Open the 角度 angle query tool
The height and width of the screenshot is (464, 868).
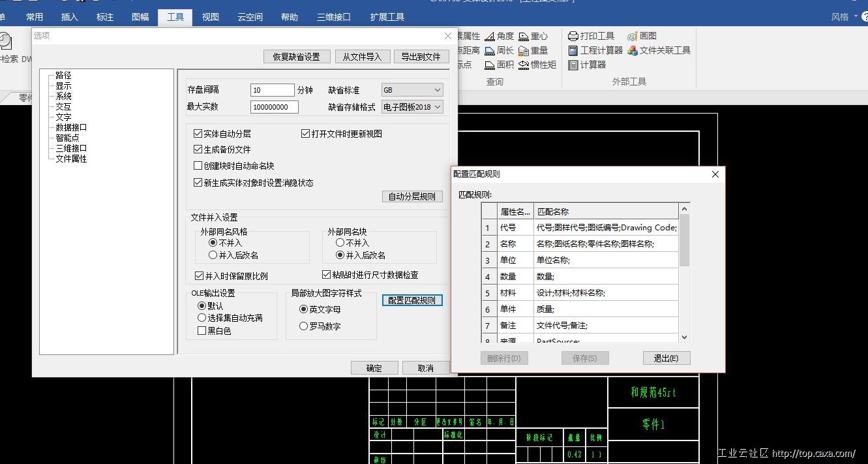coord(499,37)
